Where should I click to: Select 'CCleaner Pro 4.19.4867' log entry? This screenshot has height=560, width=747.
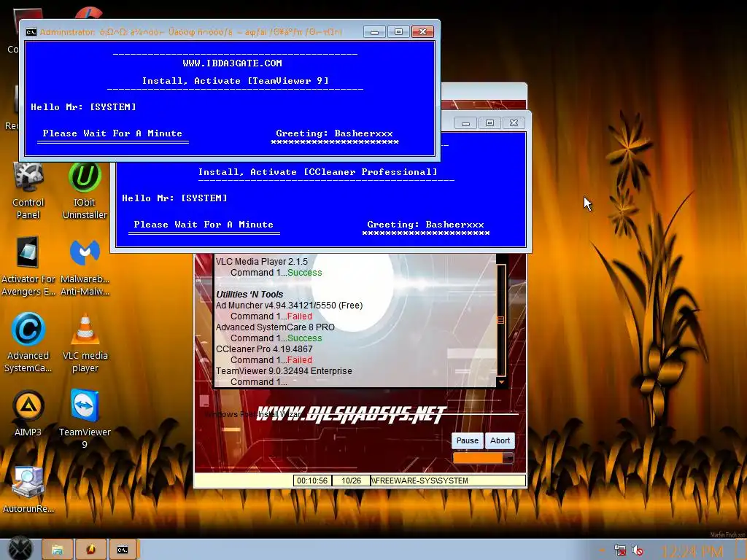tap(264, 349)
